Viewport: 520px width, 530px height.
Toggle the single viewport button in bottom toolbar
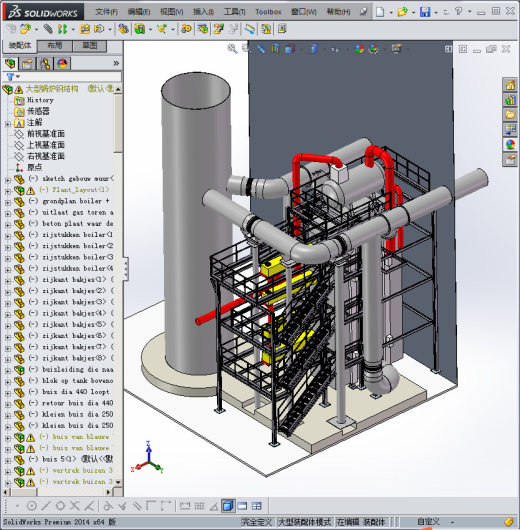242,506
